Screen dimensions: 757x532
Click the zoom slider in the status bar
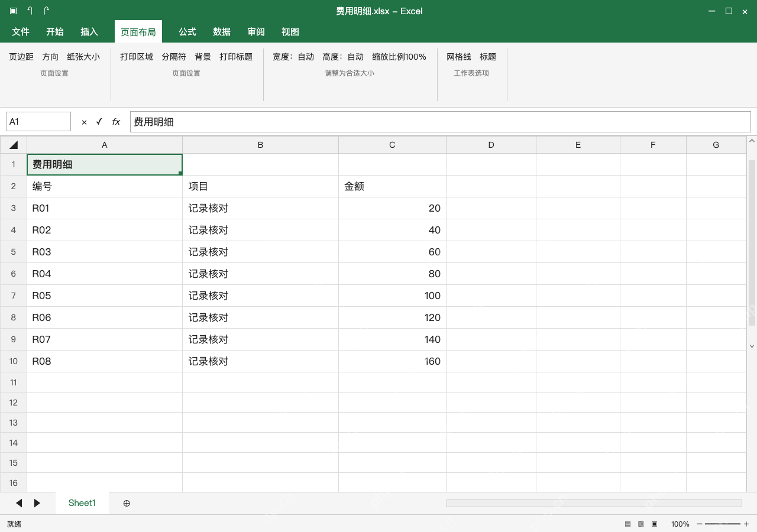723,524
